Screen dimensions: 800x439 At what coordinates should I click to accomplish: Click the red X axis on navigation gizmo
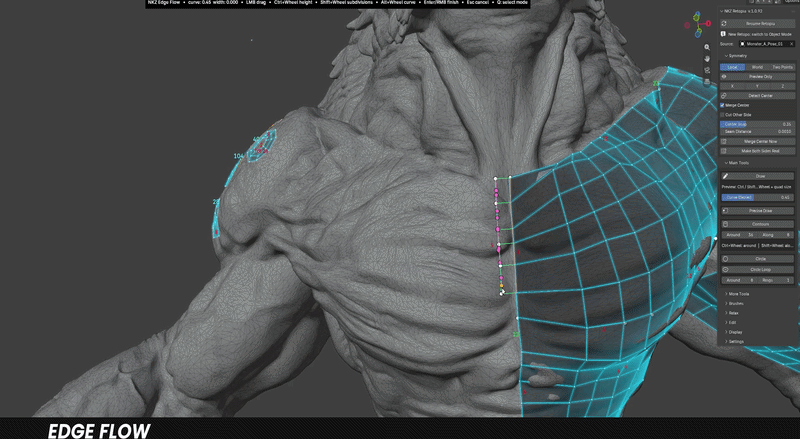708,23
